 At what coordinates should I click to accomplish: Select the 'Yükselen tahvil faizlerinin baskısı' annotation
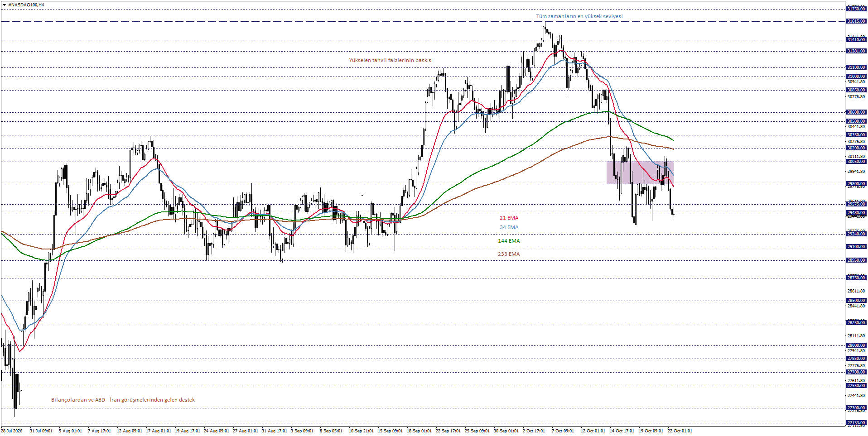coord(391,60)
